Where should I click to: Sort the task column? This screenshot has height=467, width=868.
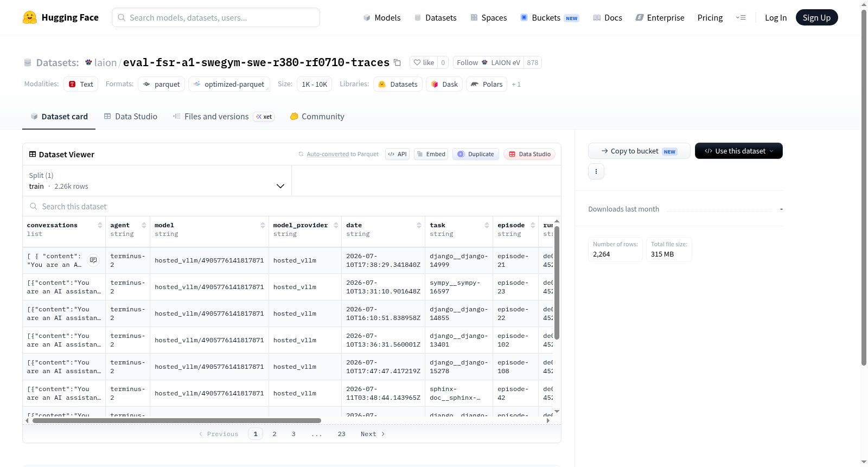pyautogui.click(x=487, y=225)
